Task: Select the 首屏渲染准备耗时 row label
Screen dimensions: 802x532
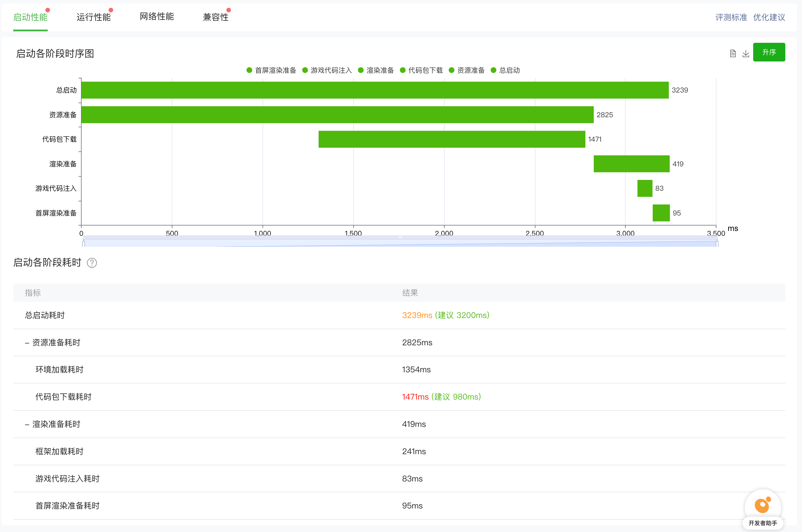Action: 68,506
